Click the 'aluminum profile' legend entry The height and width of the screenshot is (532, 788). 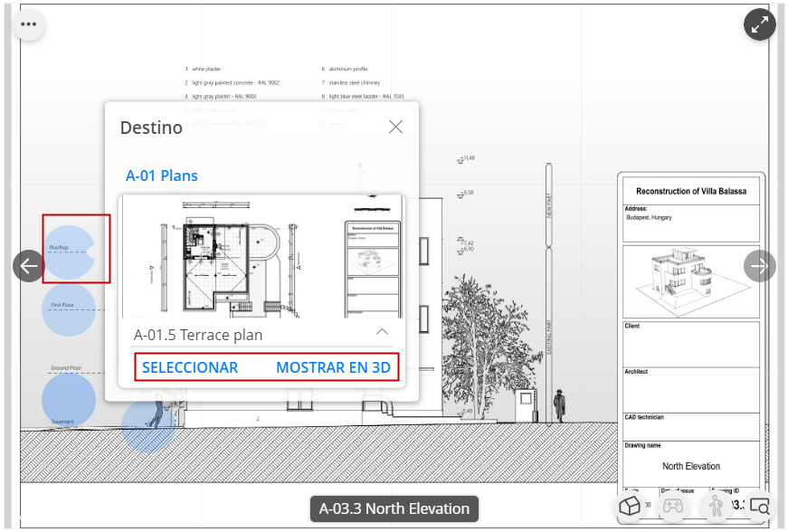tap(345, 69)
